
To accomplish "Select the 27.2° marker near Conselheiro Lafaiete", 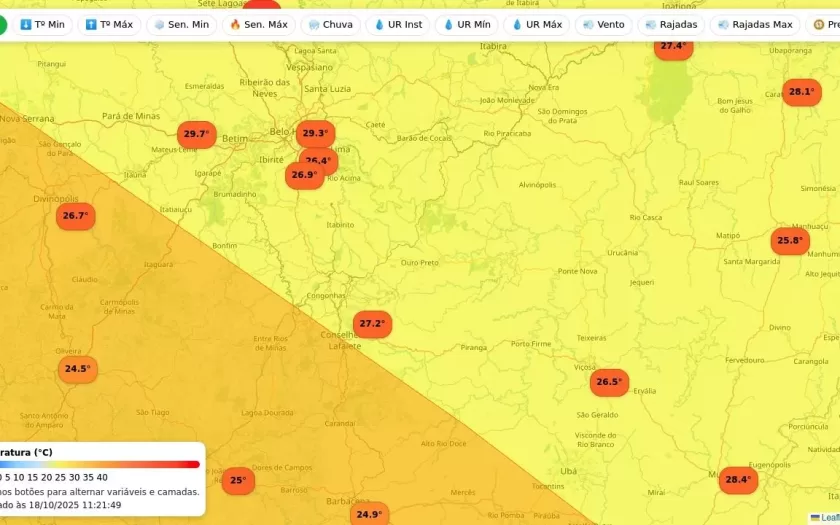I will click(372, 324).
